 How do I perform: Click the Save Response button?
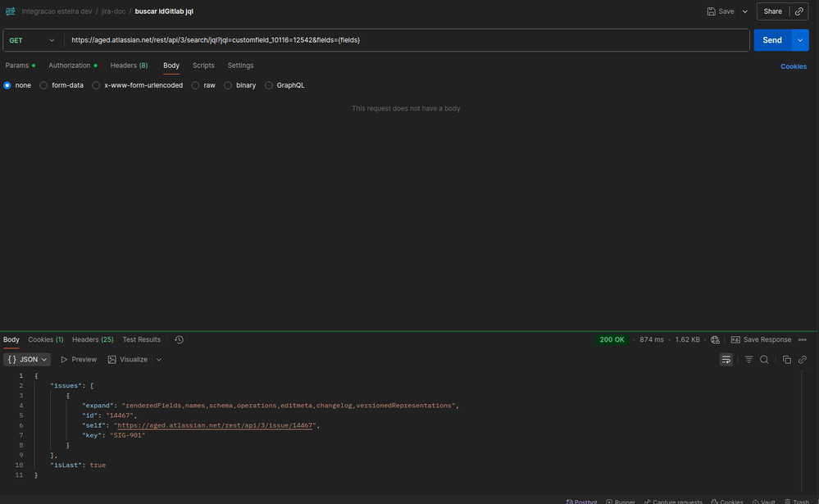click(x=761, y=339)
